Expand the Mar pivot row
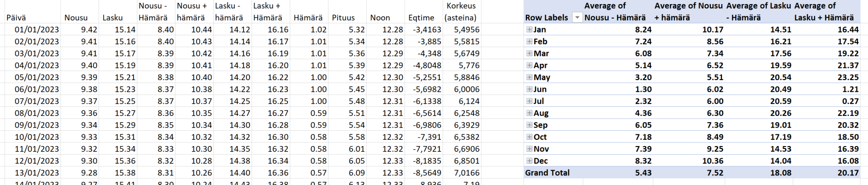The width and height of the screenshot is (868, 185). point(529,53)
